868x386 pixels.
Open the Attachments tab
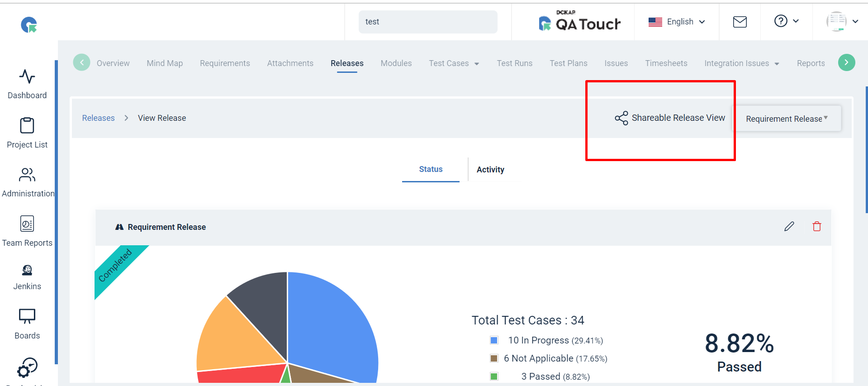click(x=290, y=63)
